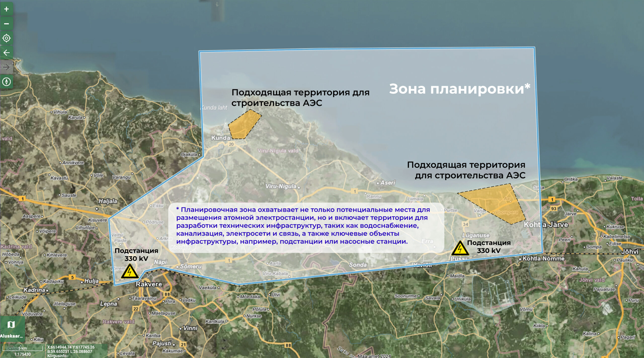Go to next map view with the forward arrow

(7, 67)
